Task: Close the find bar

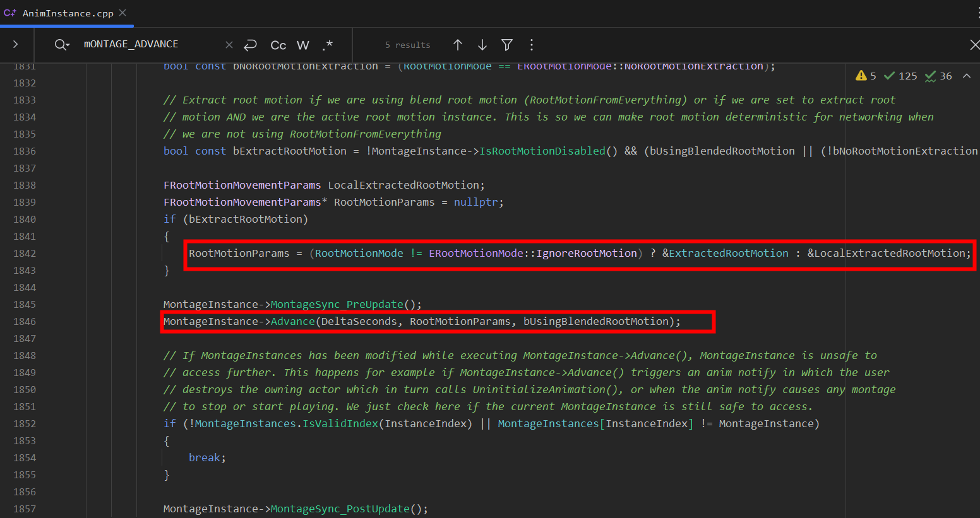Action: coord(974,45)
